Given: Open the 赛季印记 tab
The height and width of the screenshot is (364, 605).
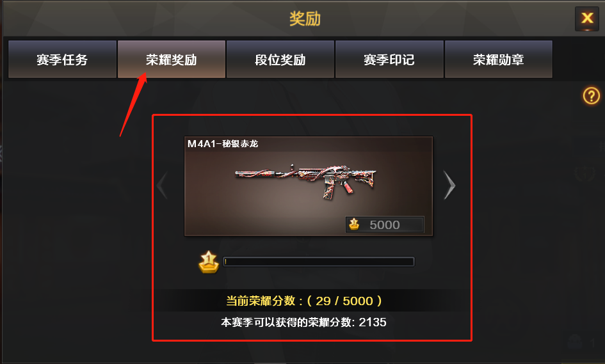Looking at the screenshot, I should (x=389, y=59).
